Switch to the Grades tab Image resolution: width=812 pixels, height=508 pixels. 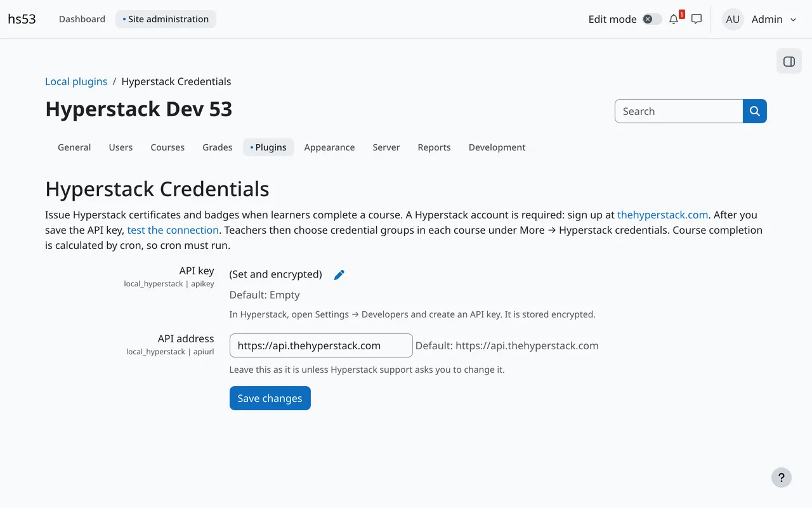click(218, 147)
